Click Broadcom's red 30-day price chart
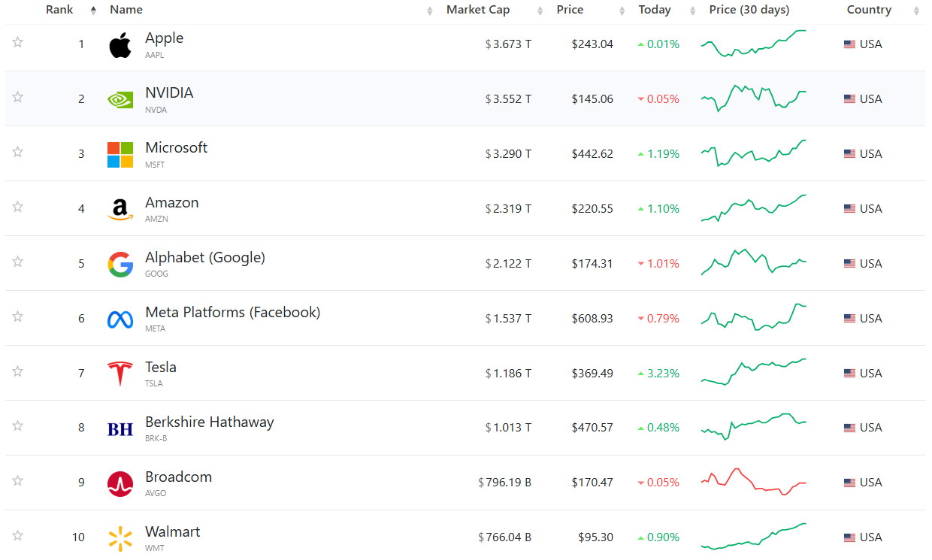932x560 pixels. click(x=754, y=482)
